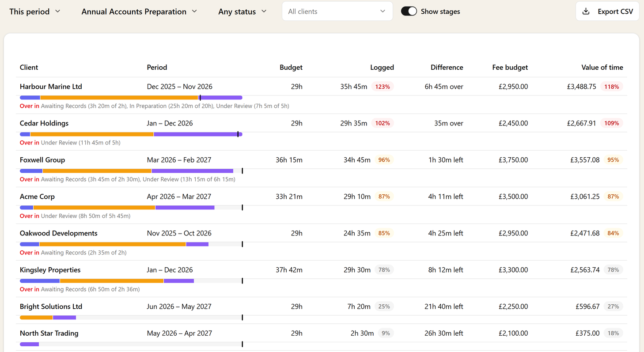Click the Logged column header
This screenshot has height=352, width=644.
(x=382, y=67)
